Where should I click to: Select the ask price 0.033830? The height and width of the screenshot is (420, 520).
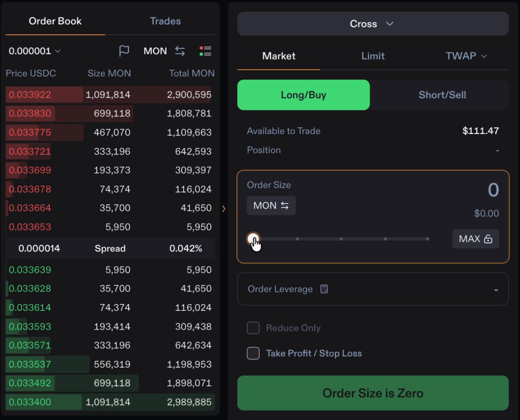pyautogui.click(x=30, y=113)
